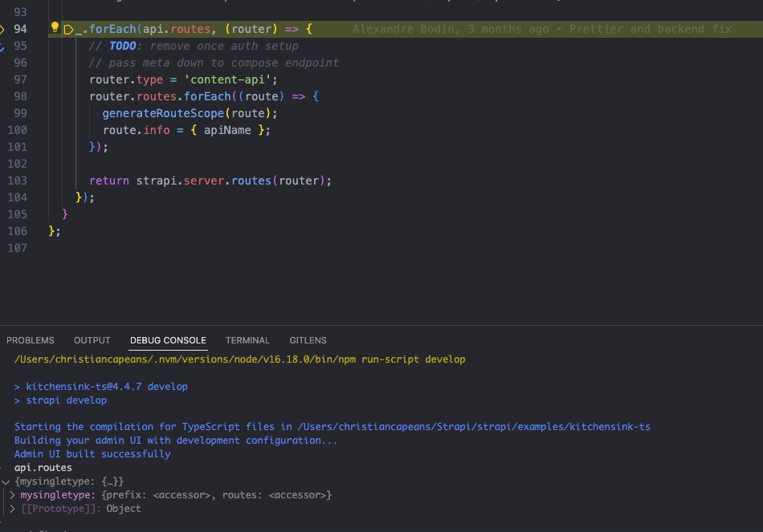763x532 pixels.
Task: Open the GITLENS tab
Action: (x=308, y=340)
